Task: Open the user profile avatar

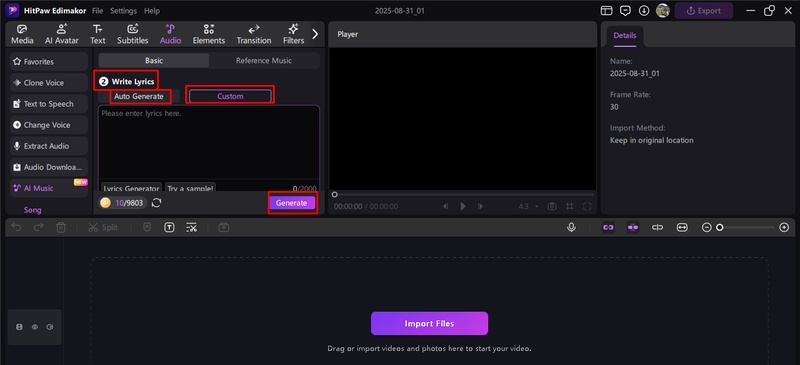Action: (x=663, y=11)
